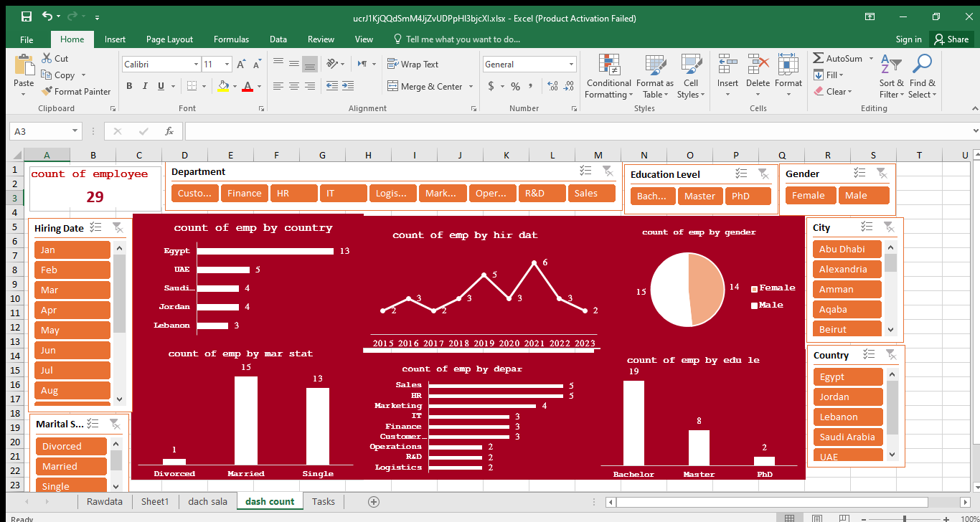Switch to the Rawdata sheet tab
The width and height of the screenshot is (980, 522).
click(105, 501)
